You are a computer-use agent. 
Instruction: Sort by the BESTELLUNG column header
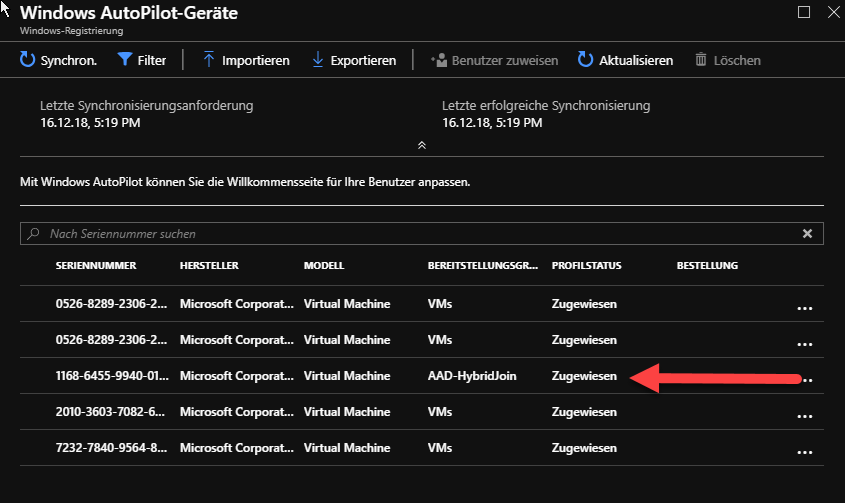click(x=707, y=265)
